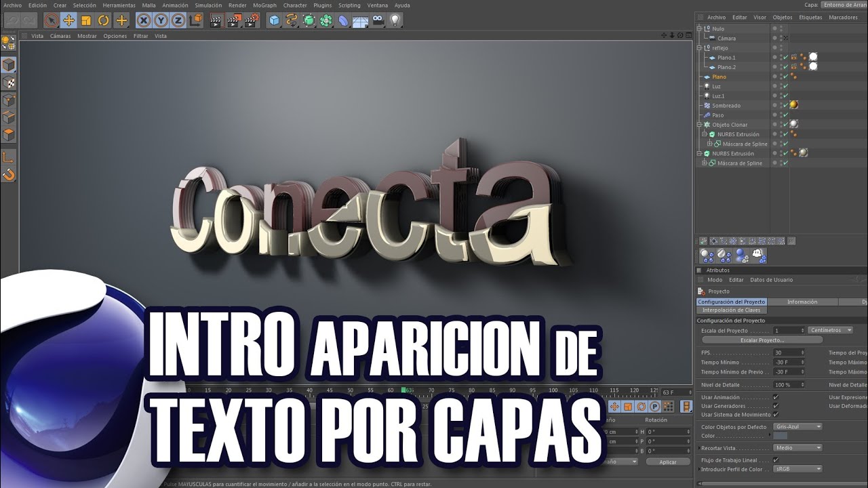The width and height of the screenshot is (868, 488).
Task: Add a cube primitive object
Action: [274, 20]
